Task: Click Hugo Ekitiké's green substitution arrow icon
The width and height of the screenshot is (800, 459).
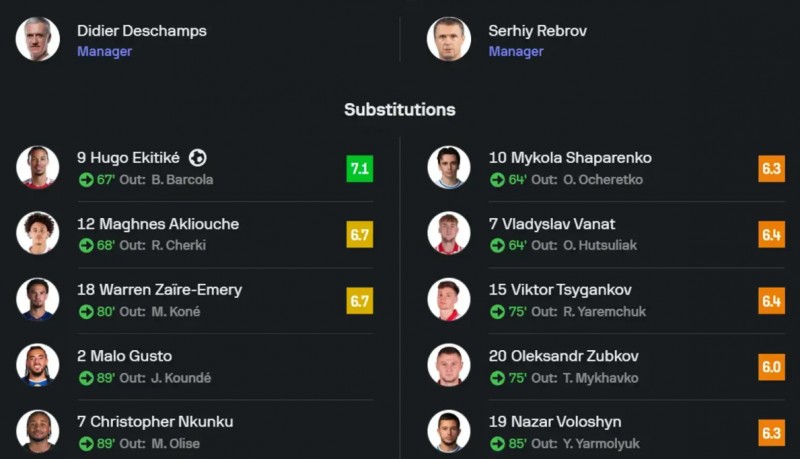Action: point(86,180)
